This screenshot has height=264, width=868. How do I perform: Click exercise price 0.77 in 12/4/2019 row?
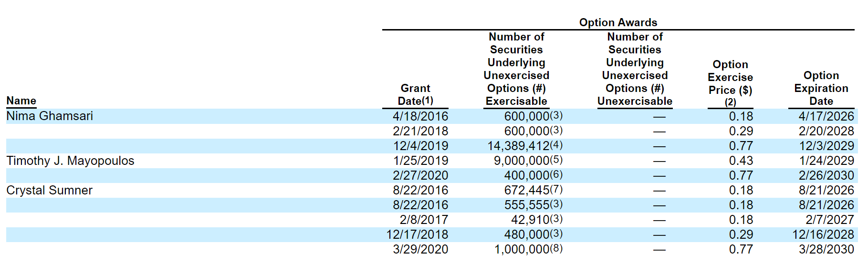tap(741, 146)
